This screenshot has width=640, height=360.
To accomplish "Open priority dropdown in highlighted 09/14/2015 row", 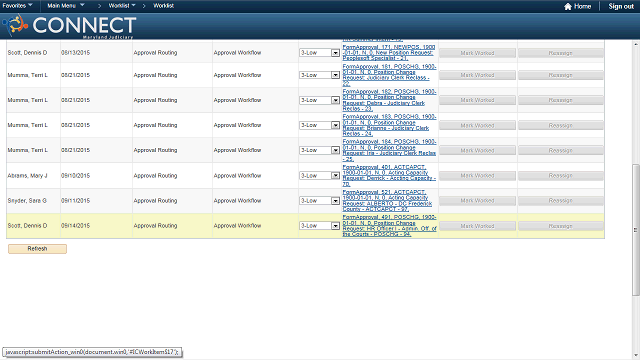I will pyautogui.click(x=320, y=226).
